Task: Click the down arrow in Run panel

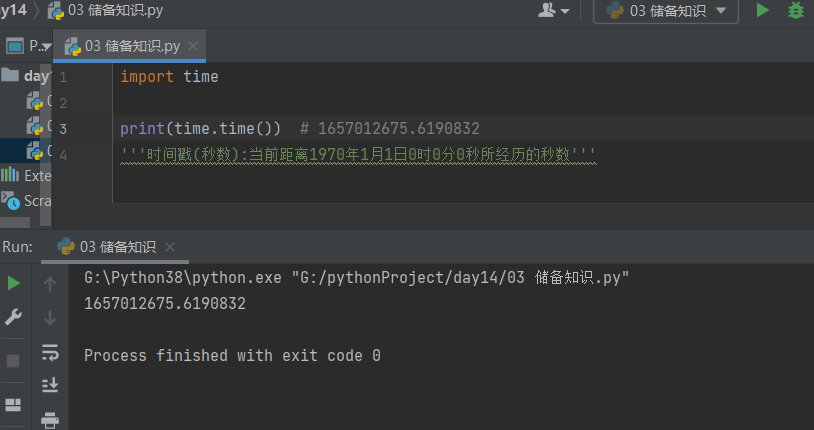Action: coord(50,318)
